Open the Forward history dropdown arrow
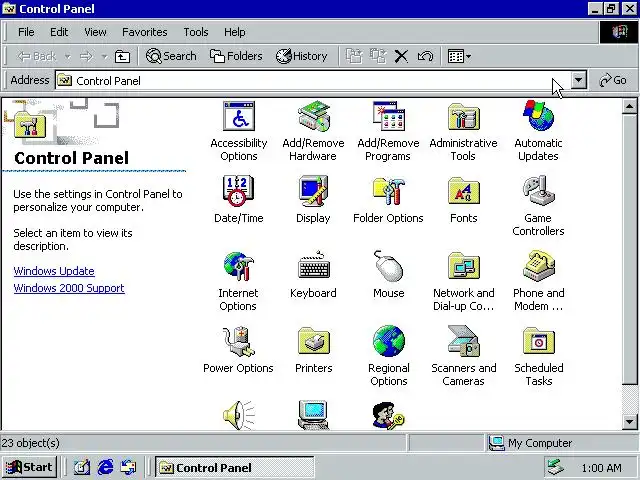The height and width of the screenshot is (480, 640). (x=105, y=56)
